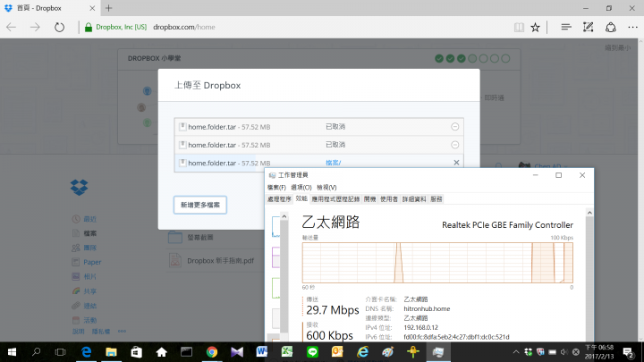Open Edge more actions ellipsis menu

point(633,27)
